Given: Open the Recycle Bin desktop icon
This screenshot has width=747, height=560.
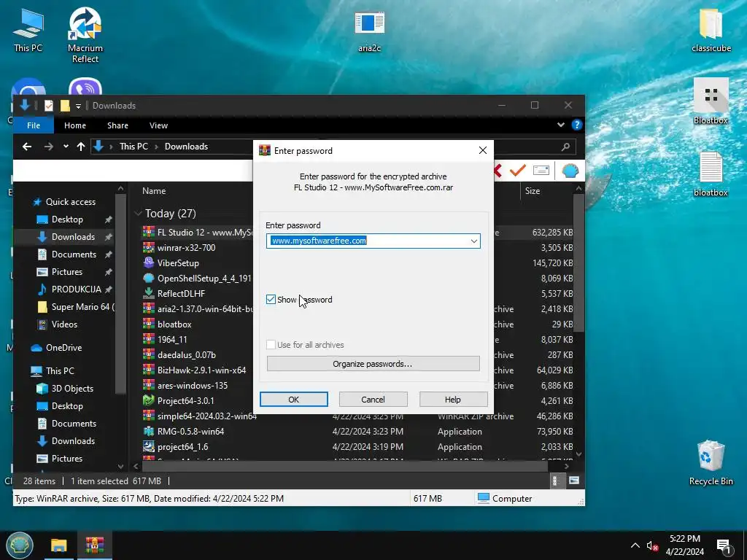Looking at the screenshot, I should coord(711,462).
